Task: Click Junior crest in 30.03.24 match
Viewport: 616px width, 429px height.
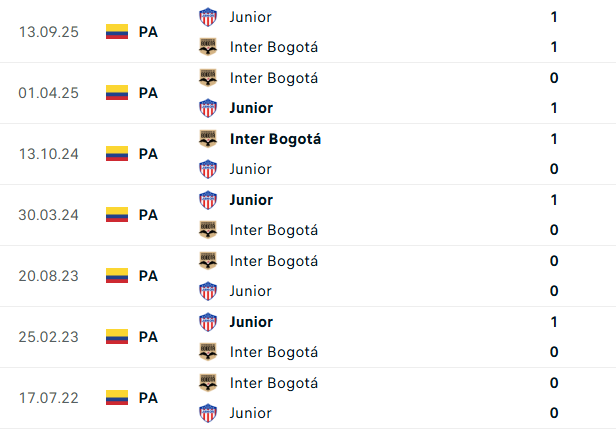Action: click(x=208, y=199)
